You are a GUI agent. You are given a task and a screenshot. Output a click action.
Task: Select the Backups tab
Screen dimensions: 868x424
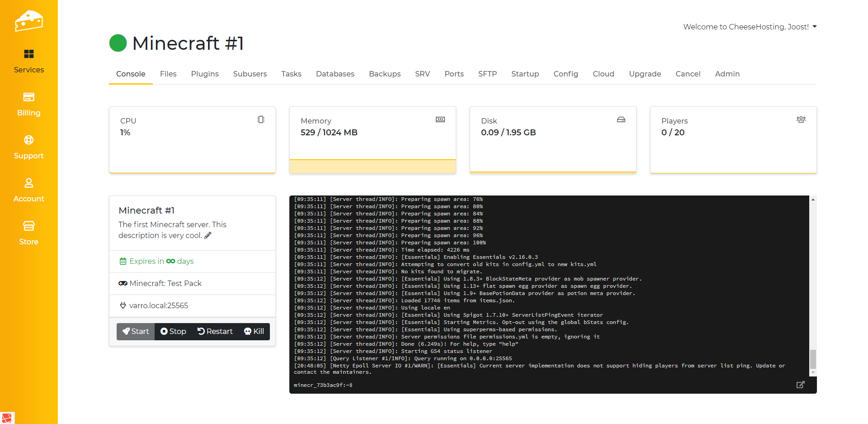385,74
